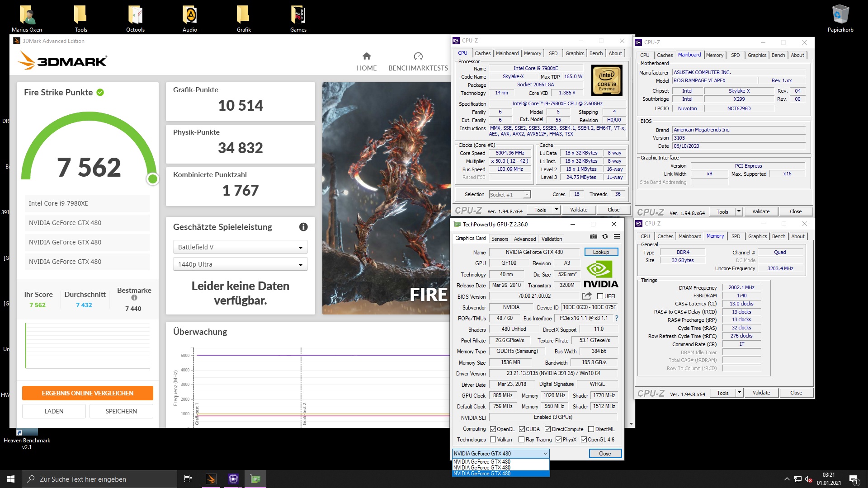
Task: Click the Fire Strike artwork thumbnail
Action: point(386,198)
